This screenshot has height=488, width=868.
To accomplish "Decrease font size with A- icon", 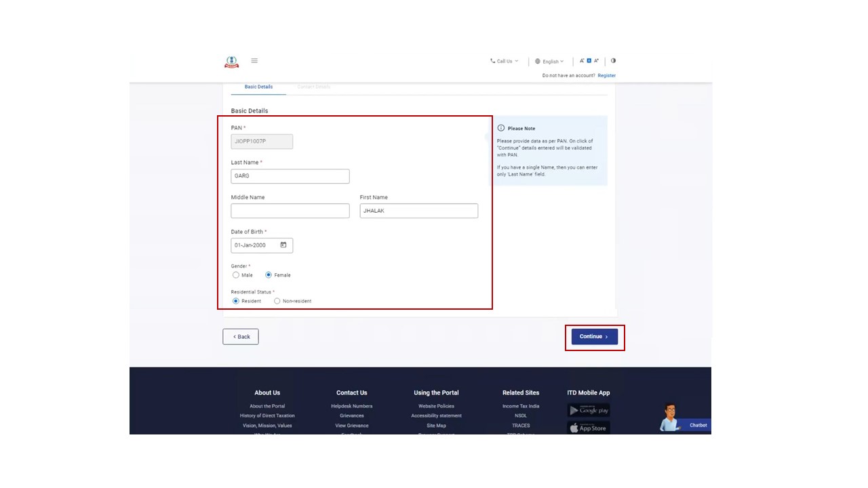I will 582,61.
